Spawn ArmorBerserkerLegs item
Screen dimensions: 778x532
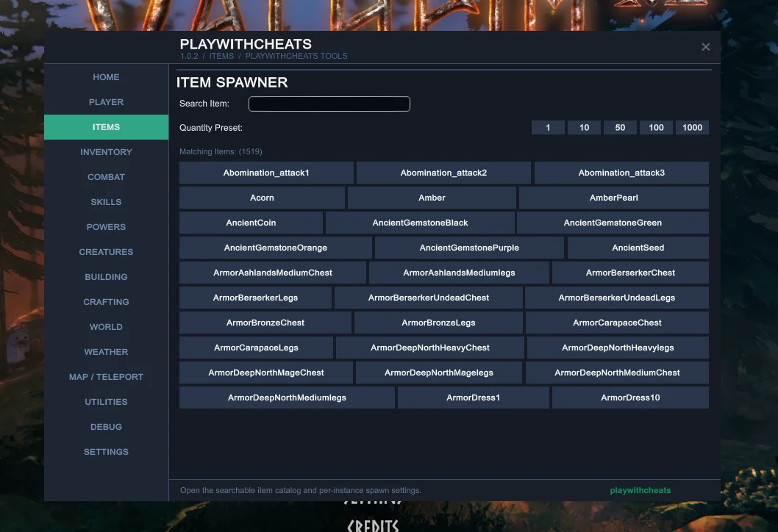pos(255,298)
